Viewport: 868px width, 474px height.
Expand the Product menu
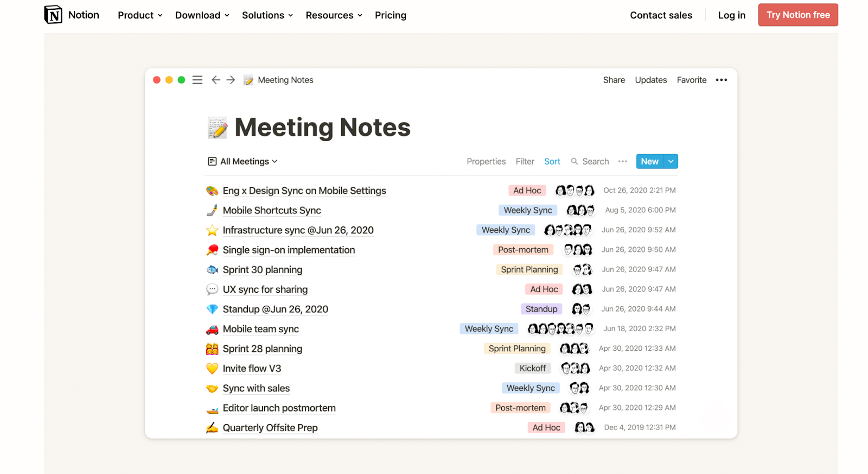click(140, 15)
